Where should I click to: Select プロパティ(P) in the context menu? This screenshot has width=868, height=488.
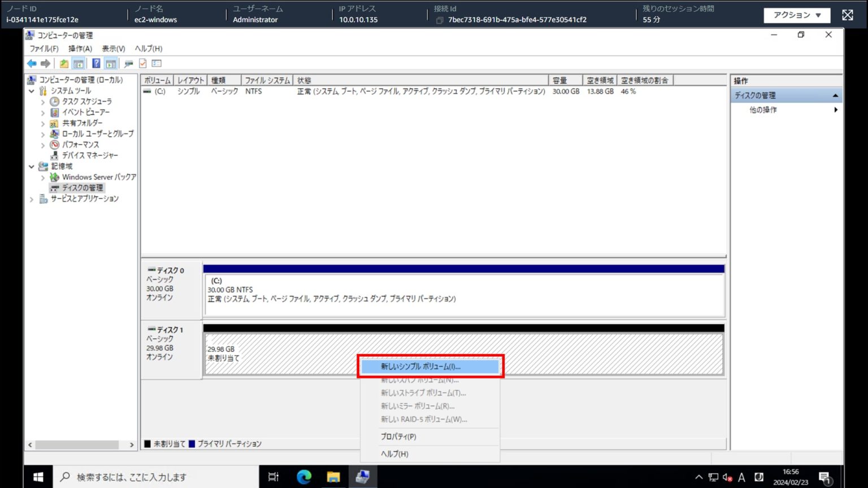coord(398,436)
